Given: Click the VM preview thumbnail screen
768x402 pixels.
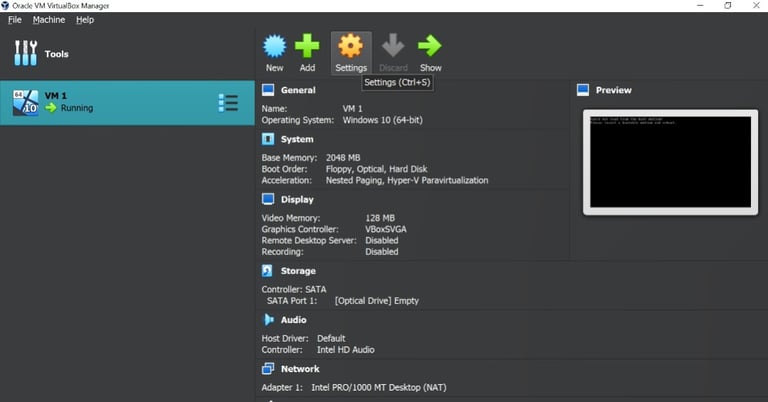Looking at the screenshot, I should [669, 161].
